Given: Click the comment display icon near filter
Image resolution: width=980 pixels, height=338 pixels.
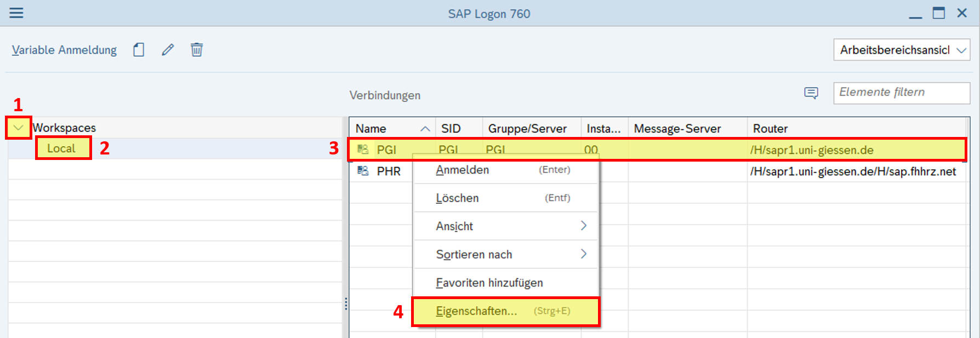Looking at the screenshot, I should (811, 93).
